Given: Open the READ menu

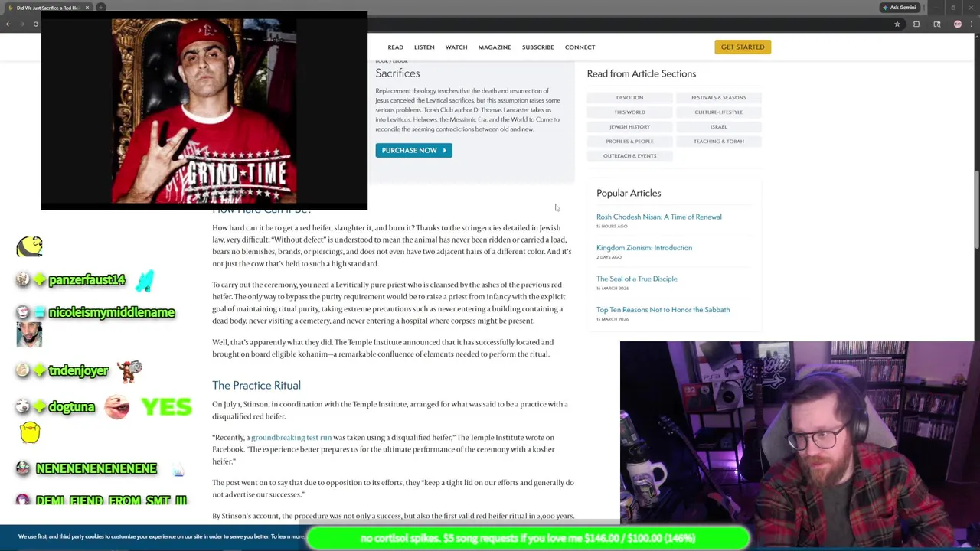Looking at the screenshot, I should pos(395,47).
